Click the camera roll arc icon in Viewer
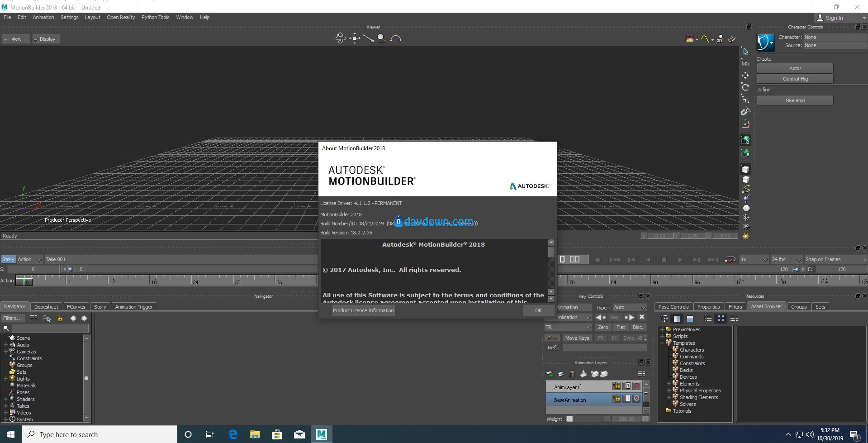Screen dimensions: 868x443 396,38
